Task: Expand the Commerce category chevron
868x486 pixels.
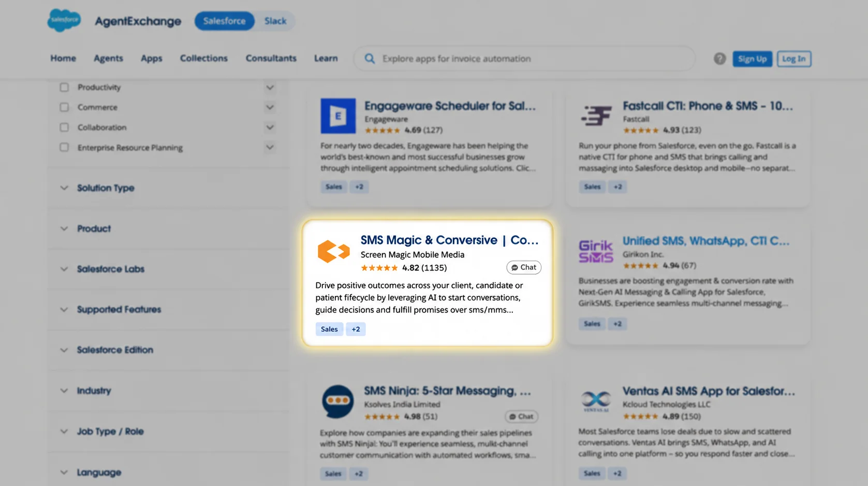Action: 270,107
